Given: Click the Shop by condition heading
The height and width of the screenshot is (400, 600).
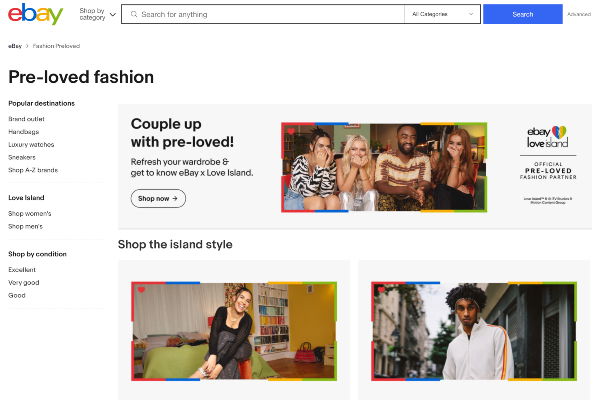Looking at the screenshot, I should coord(38,254).
